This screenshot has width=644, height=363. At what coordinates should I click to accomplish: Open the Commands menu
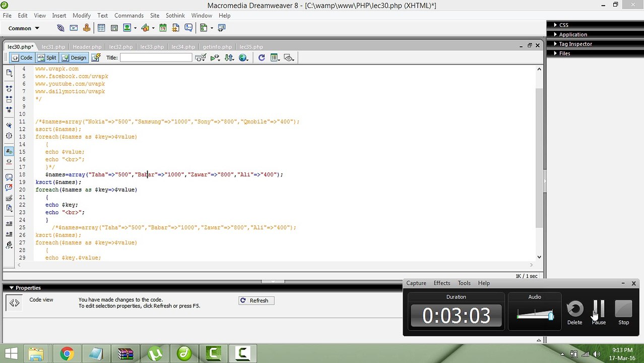point(129,16)
